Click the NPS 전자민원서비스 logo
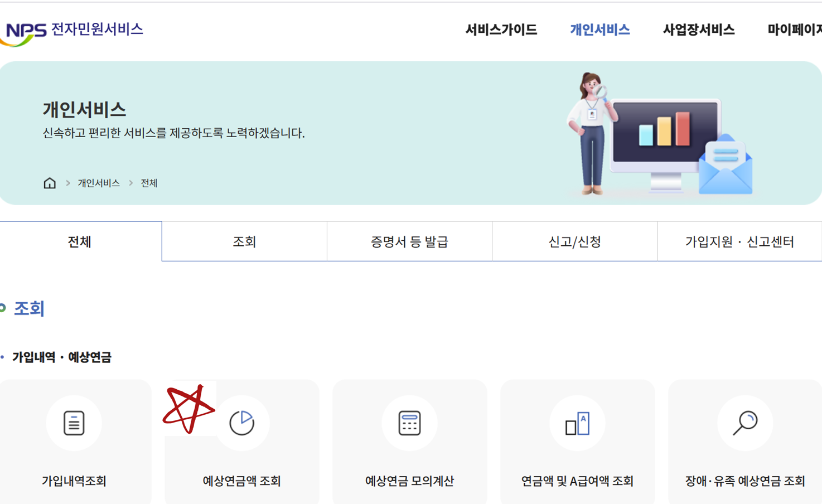Screen dimensions: 822x504 coord(72,30)
